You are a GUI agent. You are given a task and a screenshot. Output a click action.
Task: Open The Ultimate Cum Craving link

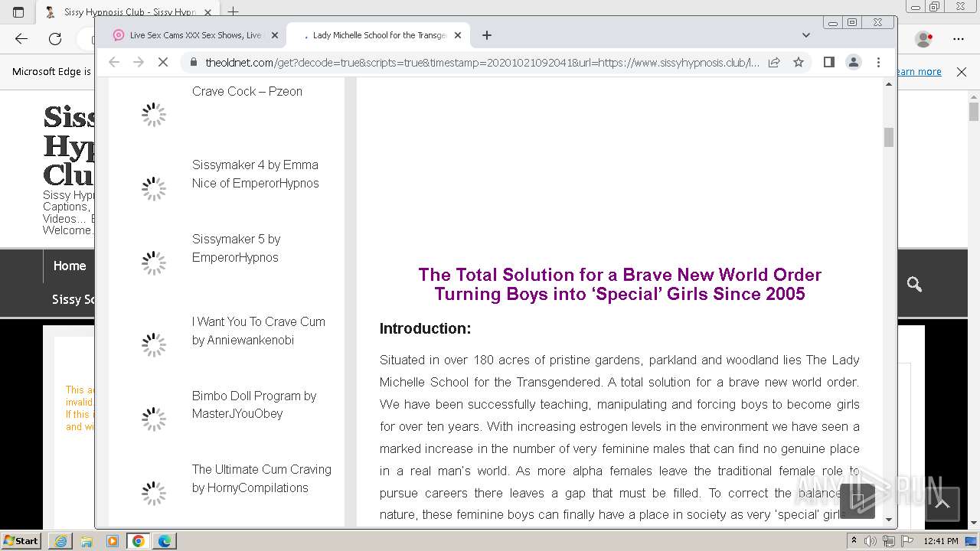[x=262, y=478]
